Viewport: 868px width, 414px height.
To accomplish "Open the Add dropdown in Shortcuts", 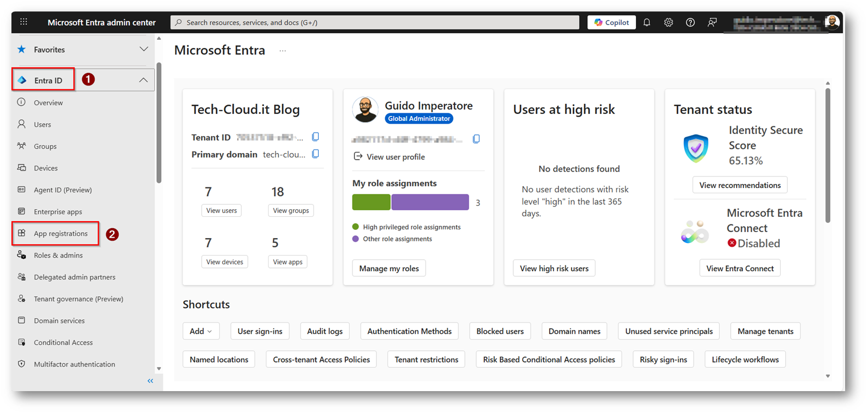I will [x=201, y=331].
